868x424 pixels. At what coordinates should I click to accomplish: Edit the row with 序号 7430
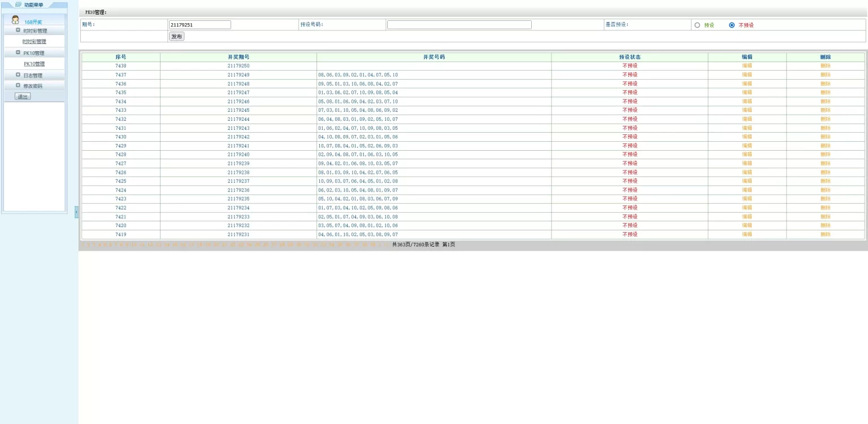747,137
